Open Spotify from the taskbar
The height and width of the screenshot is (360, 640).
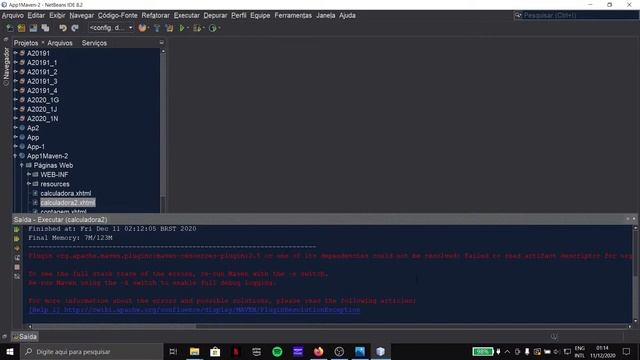pos(277,351)
